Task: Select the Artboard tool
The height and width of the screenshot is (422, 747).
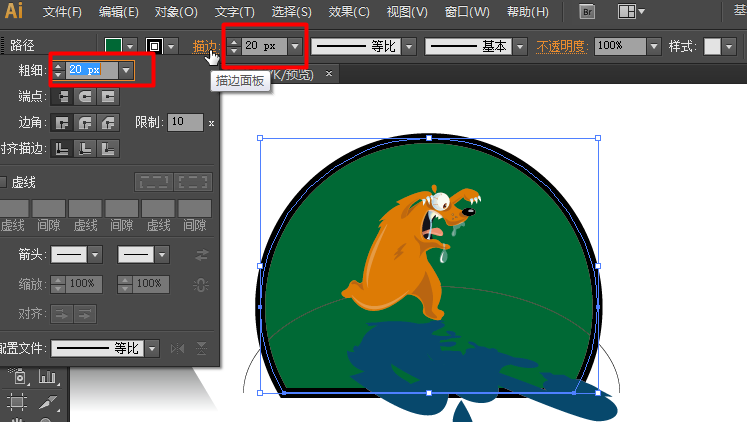Action: tap(17, 402)
